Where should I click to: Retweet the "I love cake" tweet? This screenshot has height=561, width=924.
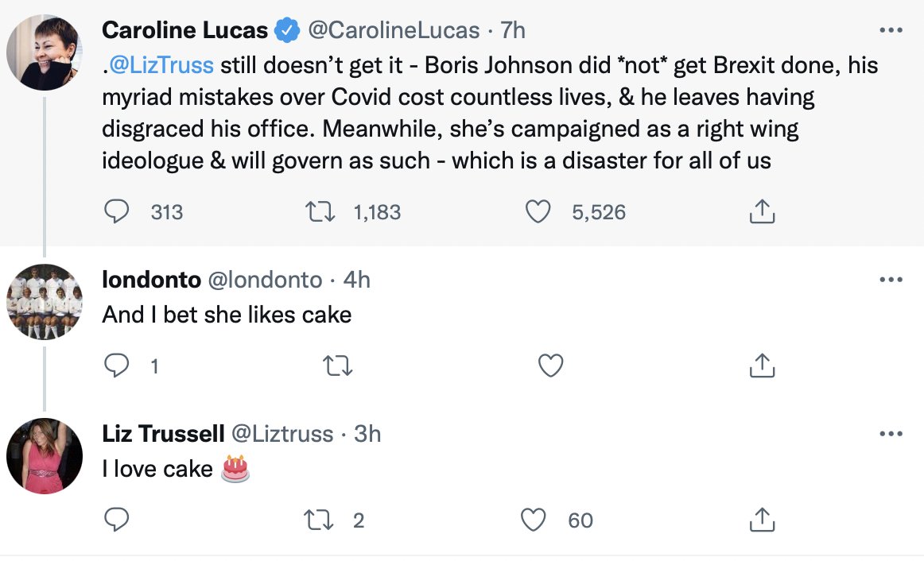pos(319,520)
